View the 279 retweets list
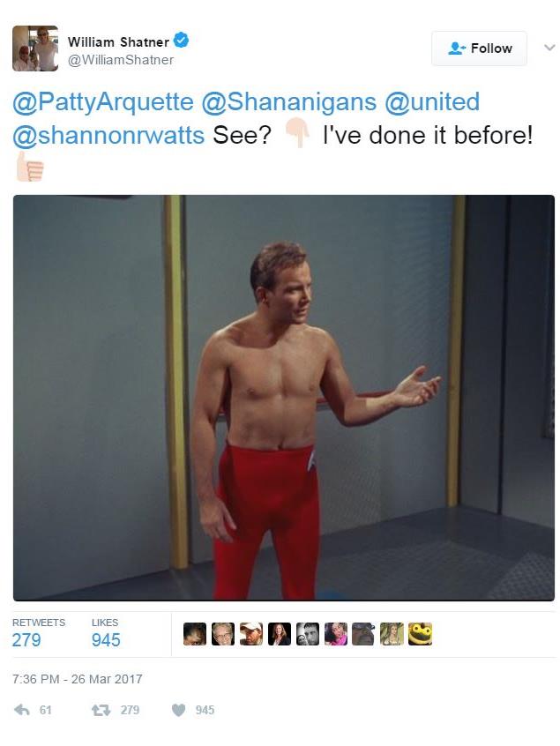The width and height of the screenshot is (560, 746). pyautogui.click(x=39, y=634)
